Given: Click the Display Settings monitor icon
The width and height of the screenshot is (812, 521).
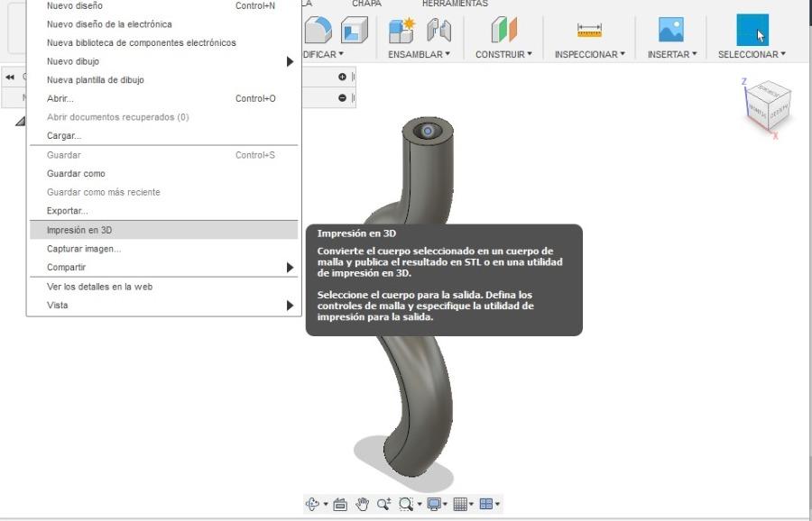Looking at the screenshot, I should (433, 503).
